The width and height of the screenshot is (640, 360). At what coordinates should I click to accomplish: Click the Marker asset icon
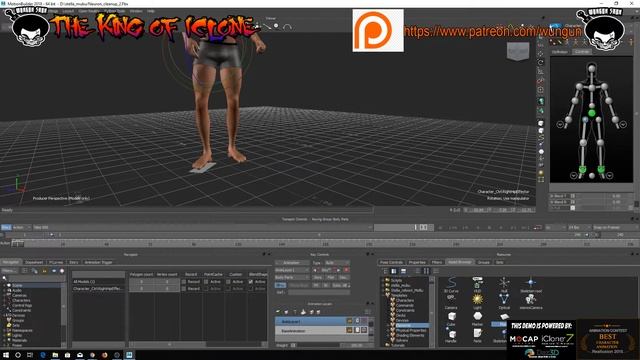tap(477, 318)
